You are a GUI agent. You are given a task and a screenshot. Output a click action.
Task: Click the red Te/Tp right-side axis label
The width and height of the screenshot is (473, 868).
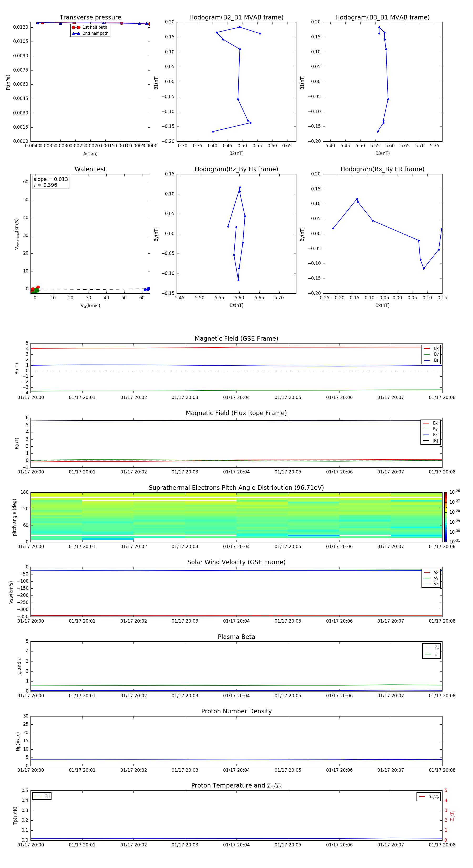tap(453, 815)
